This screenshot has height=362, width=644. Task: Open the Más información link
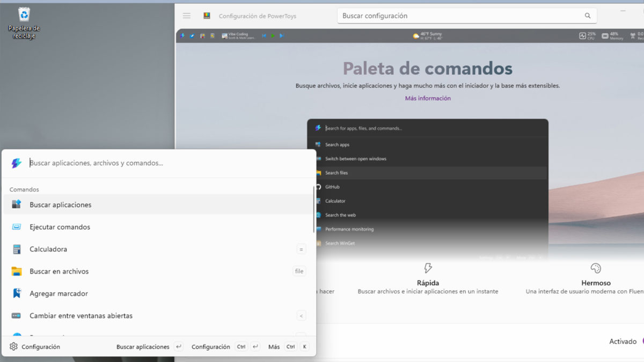click(428, 98)
